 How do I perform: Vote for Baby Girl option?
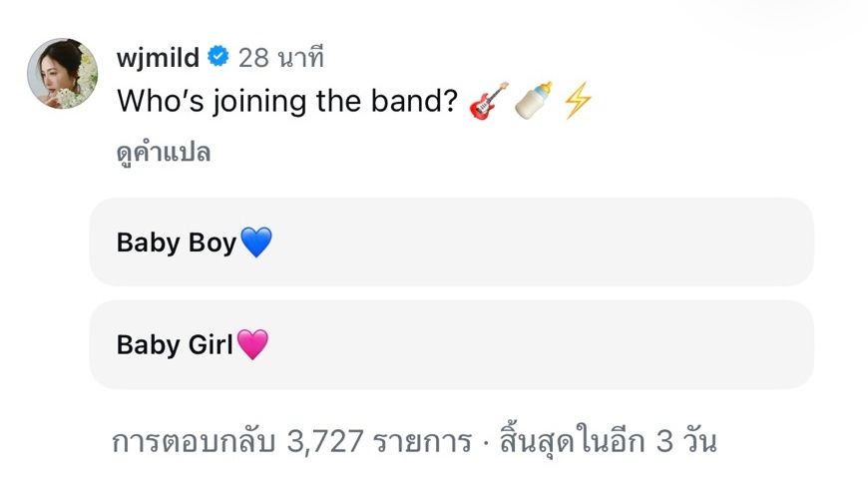451,344
